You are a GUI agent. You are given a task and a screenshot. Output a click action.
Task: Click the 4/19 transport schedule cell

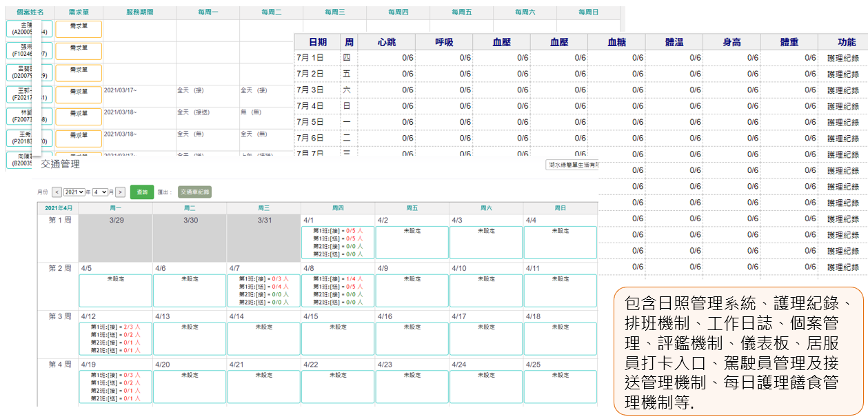(115, 387)
